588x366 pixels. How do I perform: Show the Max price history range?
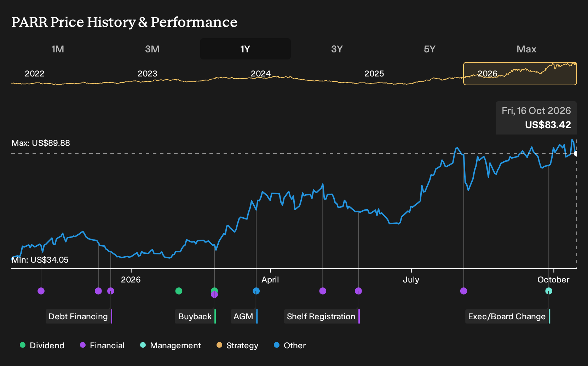(x=526, y=49)
